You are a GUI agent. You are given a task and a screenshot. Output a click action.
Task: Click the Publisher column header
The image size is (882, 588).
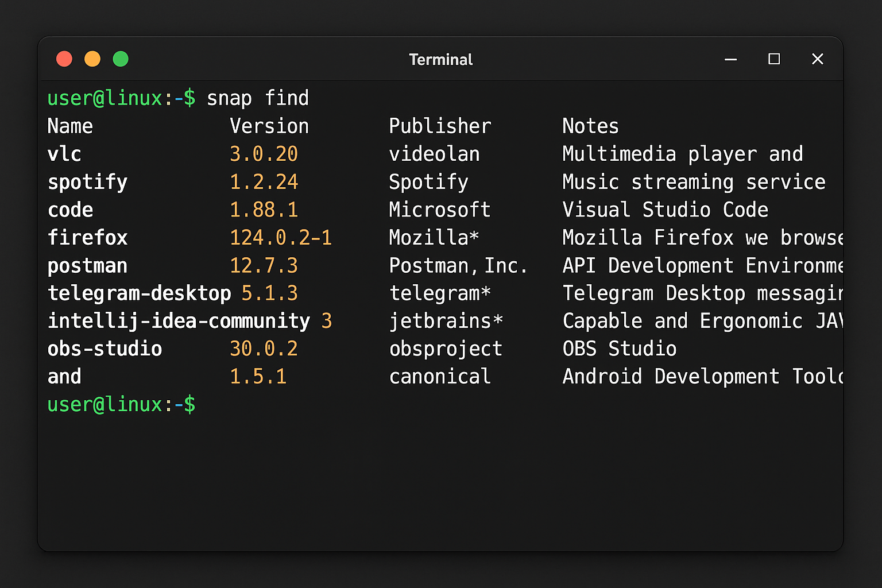tap(440, 126)
